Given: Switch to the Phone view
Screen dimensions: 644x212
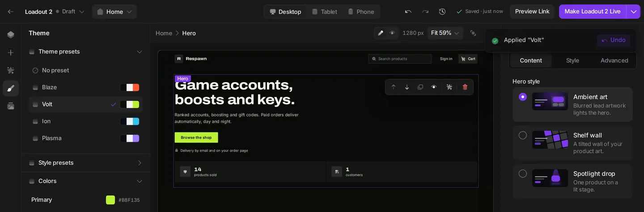Looking at the screenshot, I should pyautogui.click(x=361, y=12).
